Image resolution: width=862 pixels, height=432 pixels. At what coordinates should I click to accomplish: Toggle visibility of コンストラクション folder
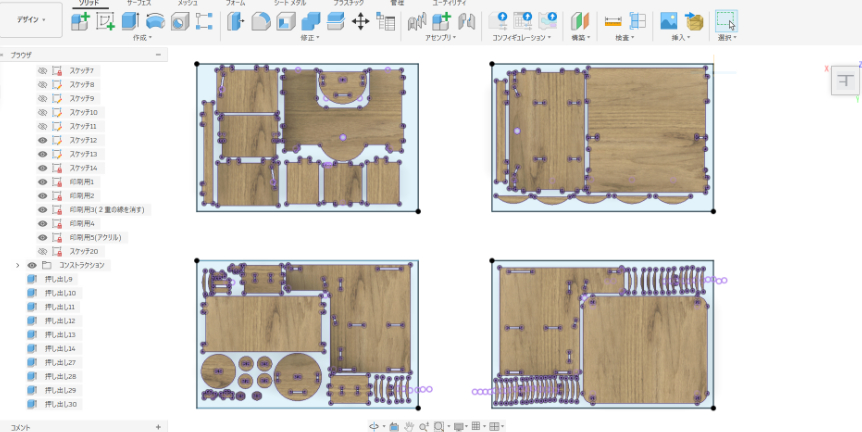(x=32, y=265)
